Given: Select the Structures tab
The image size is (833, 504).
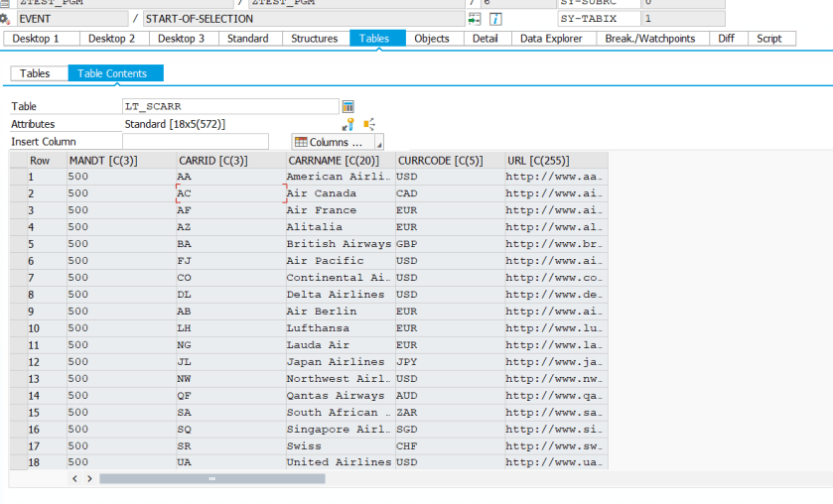Looking at the screenshot, I should (x=314, y=39).
